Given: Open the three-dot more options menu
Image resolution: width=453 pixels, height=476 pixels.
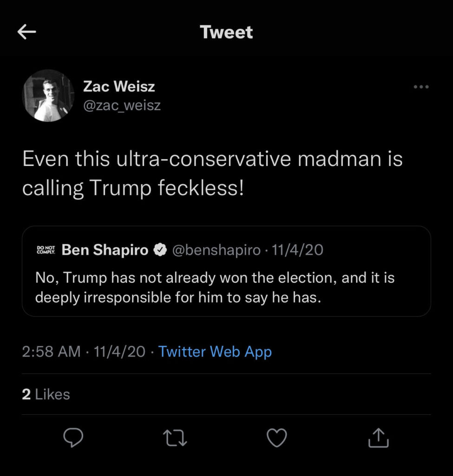Looking at the screenshot, I should [x=421, y=87].
